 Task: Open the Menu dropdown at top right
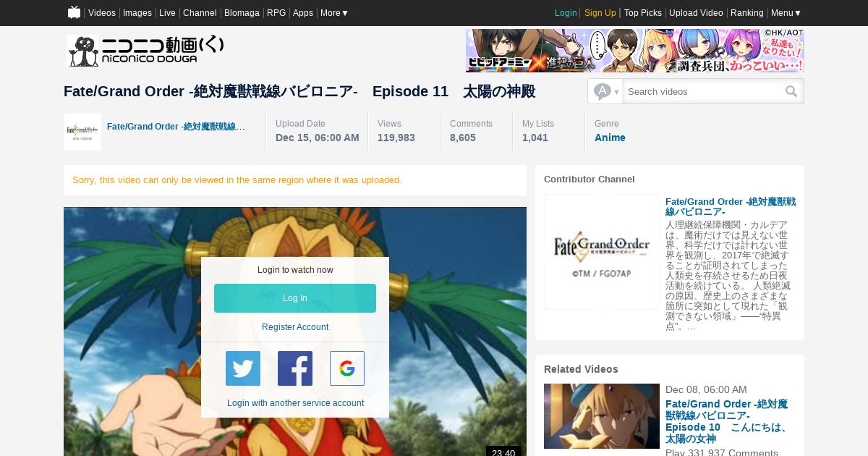tap(786, 13)
